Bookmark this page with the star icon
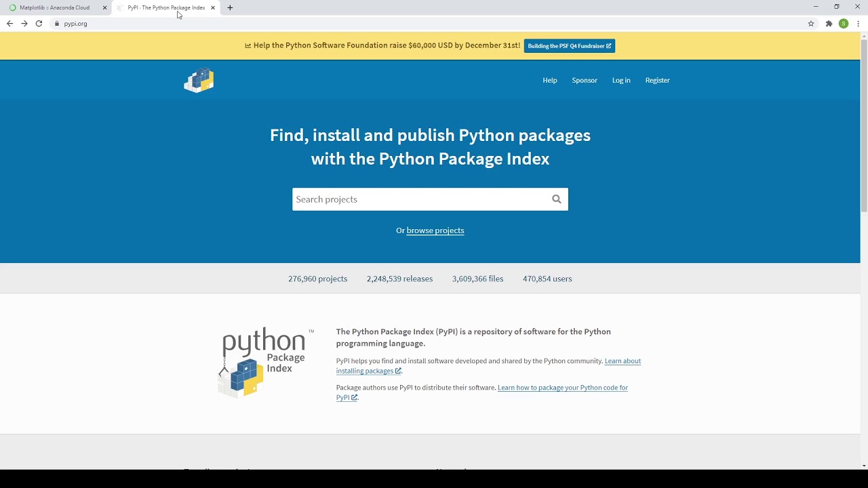The height and width of the screenshot is (488, 868). click(811, 24)
